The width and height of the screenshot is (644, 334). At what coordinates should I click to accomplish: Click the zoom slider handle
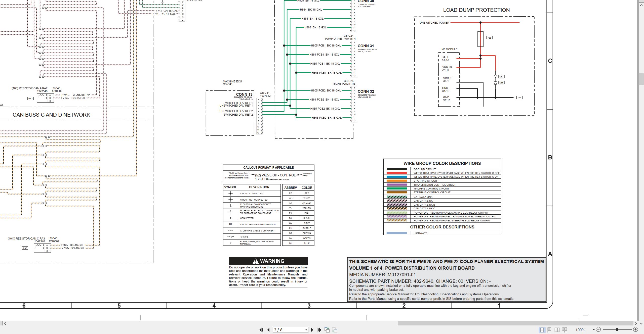[617, 329]
